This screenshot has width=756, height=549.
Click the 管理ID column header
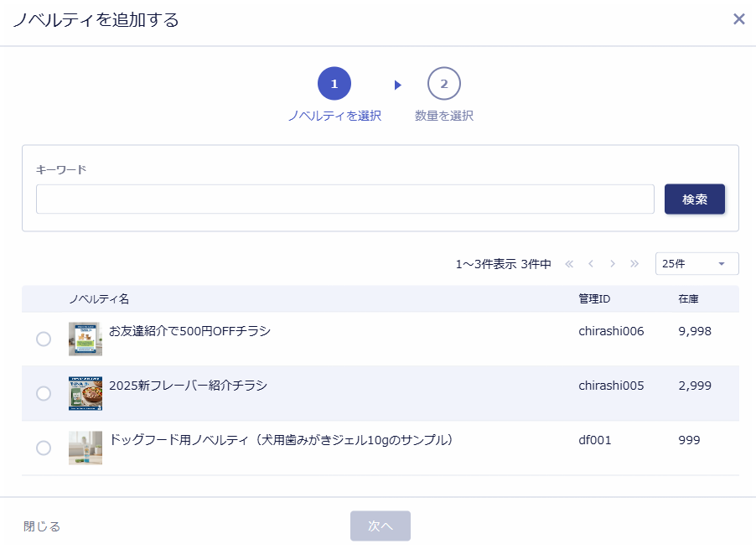594,299
